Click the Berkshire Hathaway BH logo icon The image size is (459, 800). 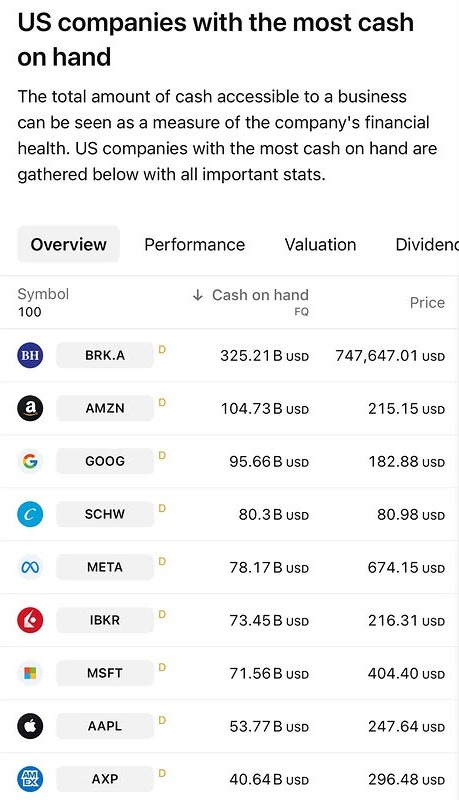click(30, 355)
